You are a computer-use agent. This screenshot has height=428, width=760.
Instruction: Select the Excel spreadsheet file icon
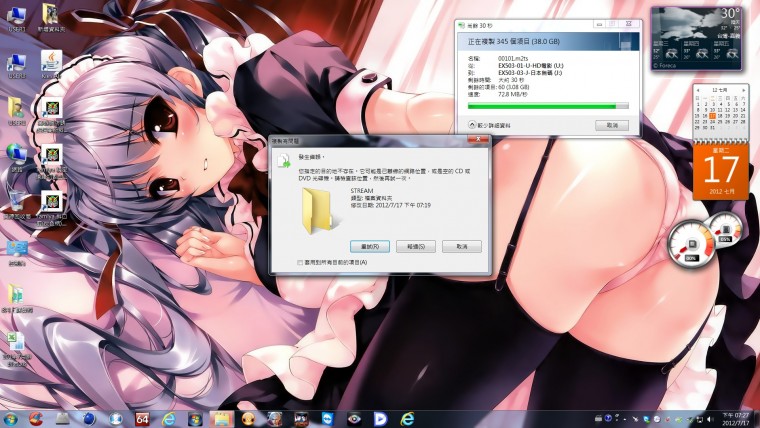(16, 349)
